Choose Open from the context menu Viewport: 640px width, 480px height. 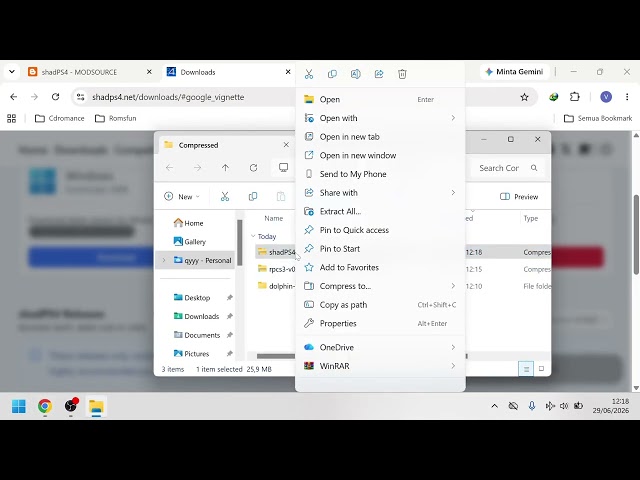pyautogui.click(x=380, y=99)
